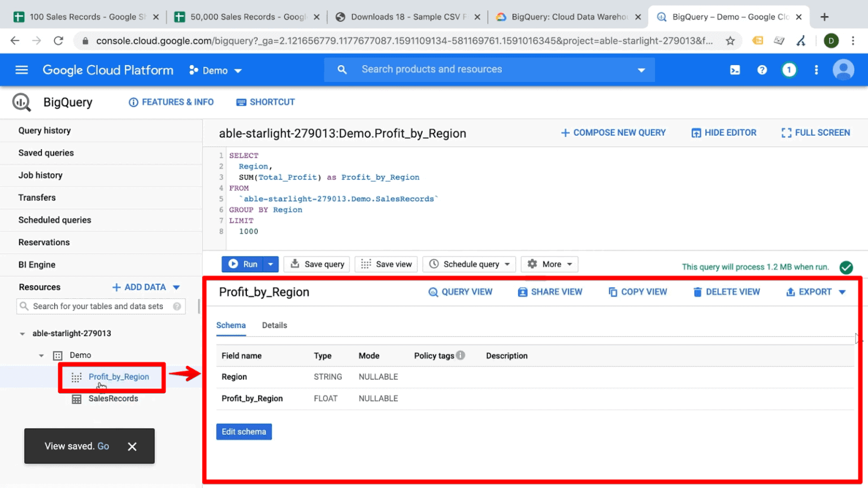Open the Google account avatar
Viewport: 868px width, 488px height.
pyautogui.click(x=843, y=69)
